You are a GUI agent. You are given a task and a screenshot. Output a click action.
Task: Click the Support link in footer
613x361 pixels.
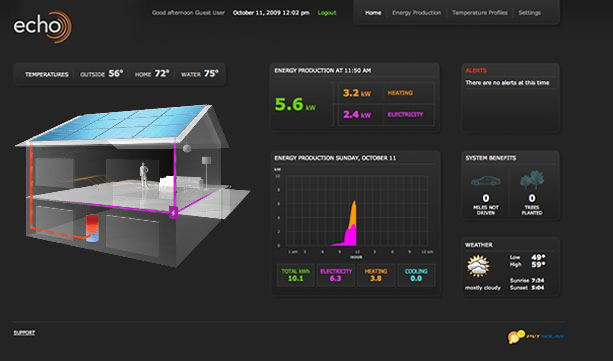[24, 332]
